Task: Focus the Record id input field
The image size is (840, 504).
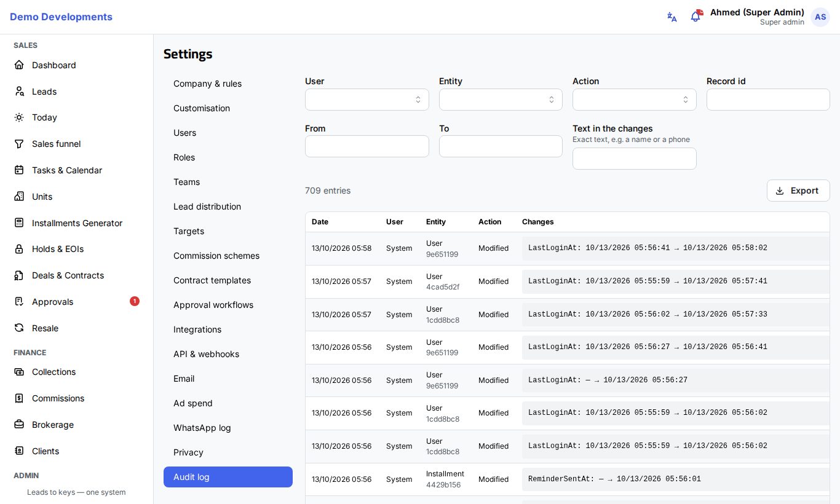Action: 768,100
